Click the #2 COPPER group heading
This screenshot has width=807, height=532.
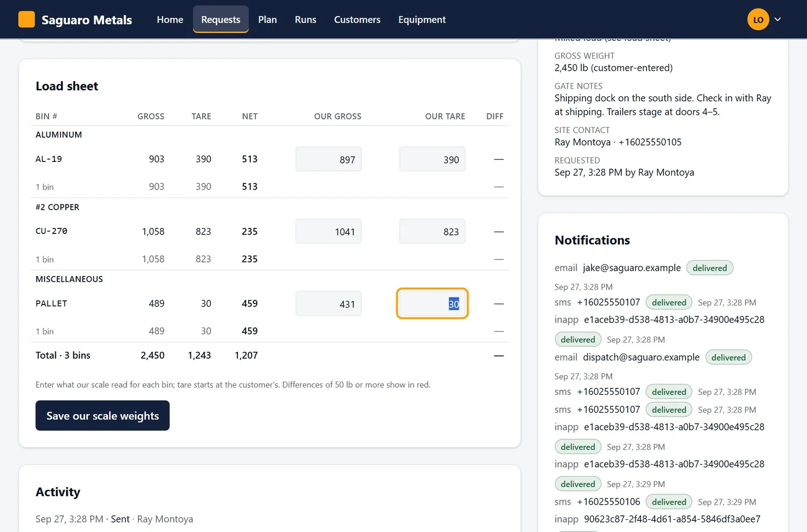coord(57,207)
